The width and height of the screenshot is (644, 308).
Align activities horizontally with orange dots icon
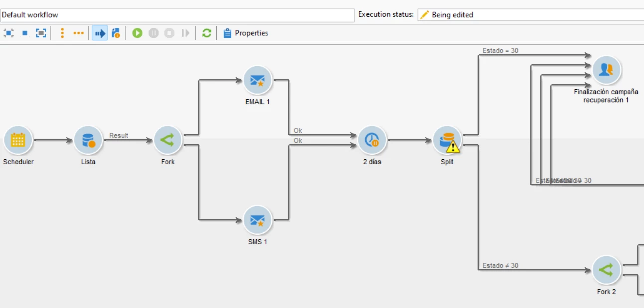pyautogui.click(x=78, y=33)
